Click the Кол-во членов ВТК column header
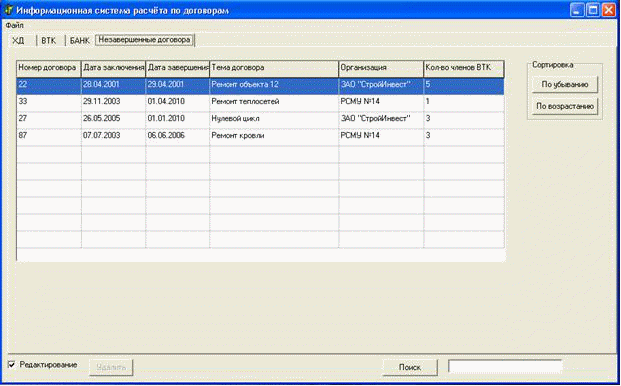621x386 pixels. [464, 69]
